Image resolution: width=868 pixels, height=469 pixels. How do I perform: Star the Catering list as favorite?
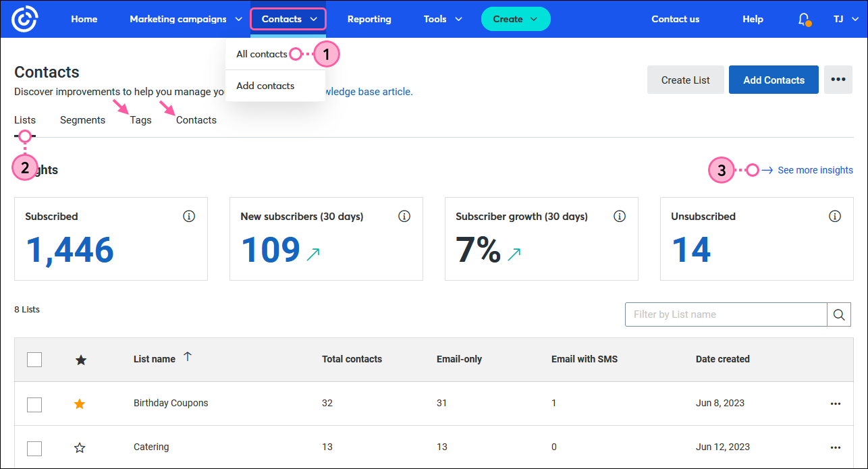tap(80, 447)
